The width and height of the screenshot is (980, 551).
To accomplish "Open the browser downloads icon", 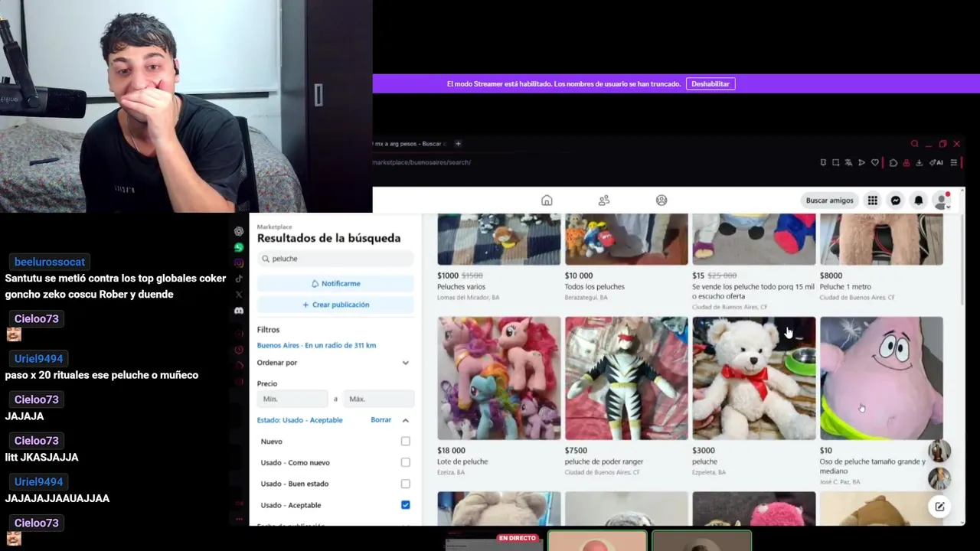I will click(919, 162).
